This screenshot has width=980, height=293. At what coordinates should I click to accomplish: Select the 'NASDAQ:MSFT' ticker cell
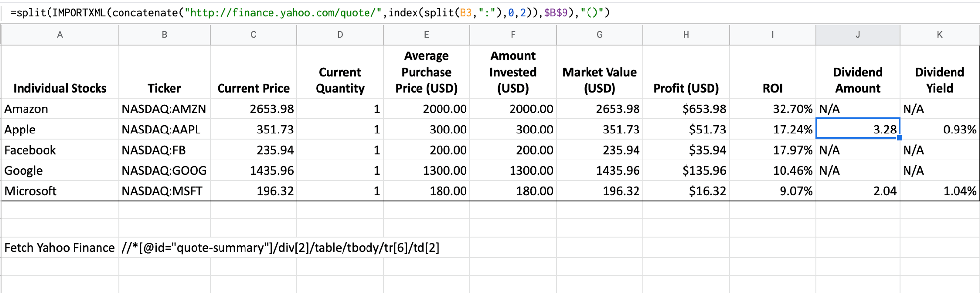click(x=164, y=191)
